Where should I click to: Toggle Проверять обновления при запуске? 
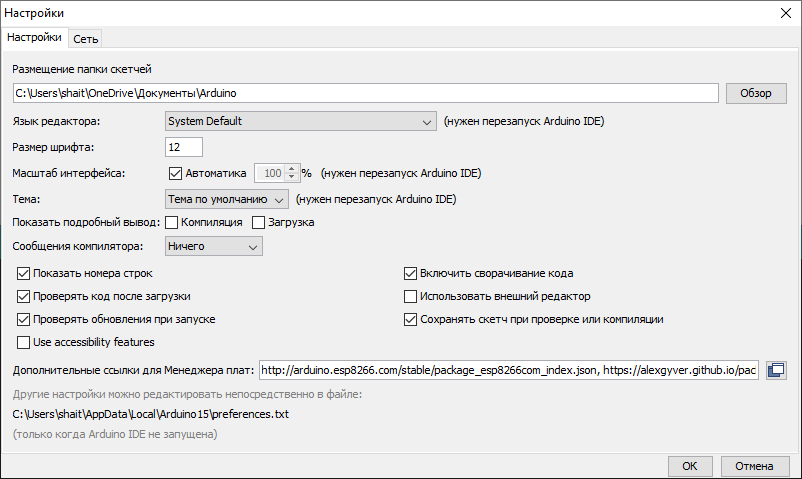click(x=24, y=319)
